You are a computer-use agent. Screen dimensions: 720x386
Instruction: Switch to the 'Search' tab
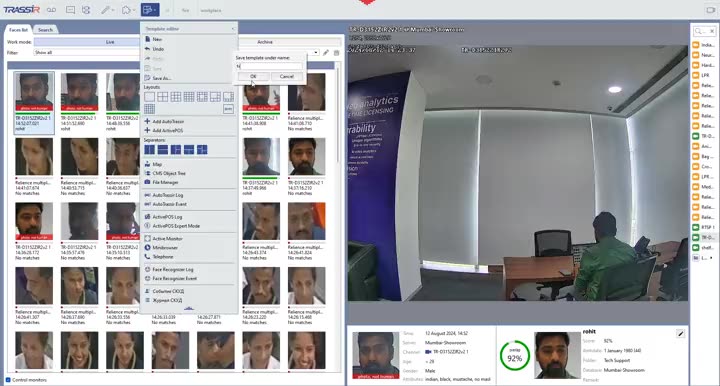[x=45, y=30]
